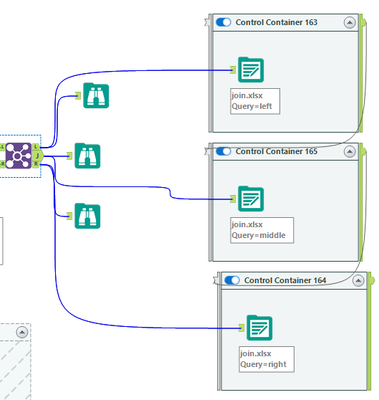Collapse Control Container 163
Image resolution: width=379 pixels, height=400 pixels.
click(x=349, y=23)
